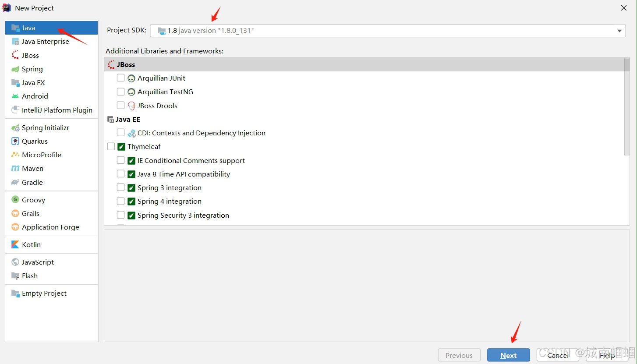
Task: Pick the Gradle elephant icon
Action: coord(15,183)
